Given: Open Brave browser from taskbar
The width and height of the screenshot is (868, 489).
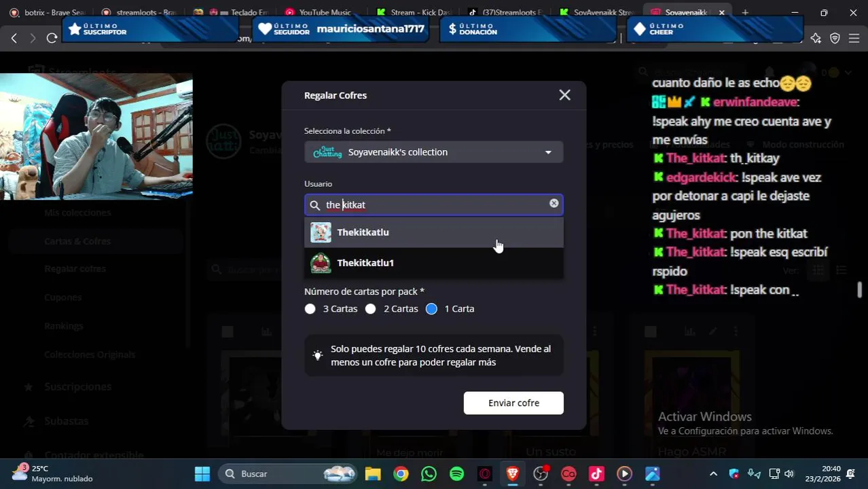Looking at the screenshot, I should [513, 473].
